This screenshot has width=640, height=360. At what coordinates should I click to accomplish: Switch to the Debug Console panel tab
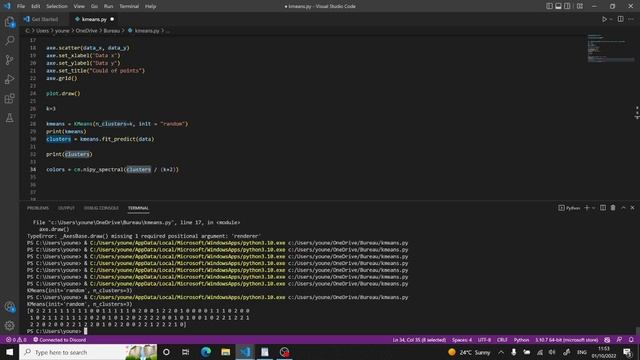click(101, 208)
